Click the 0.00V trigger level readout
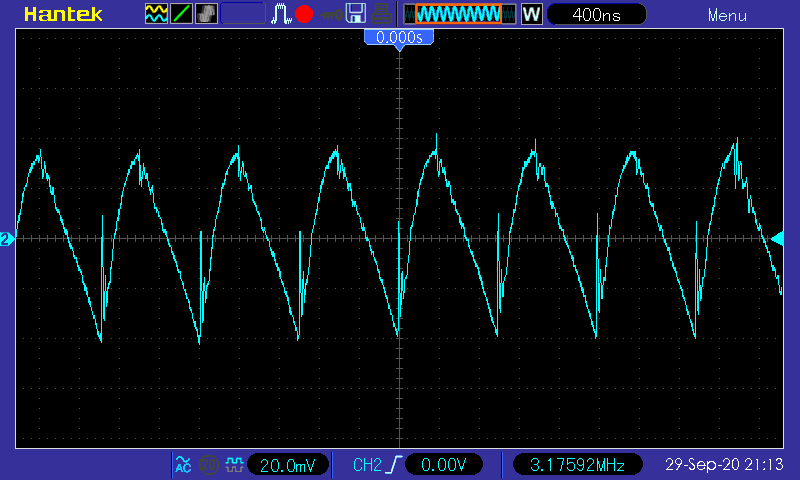This screenshot has width=800, height=480. 443,465
